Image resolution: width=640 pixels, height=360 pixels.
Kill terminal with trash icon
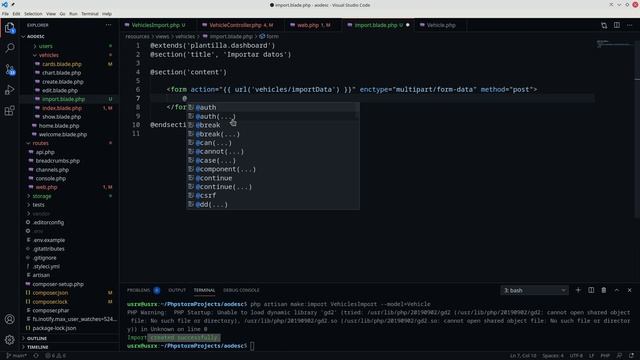604,290
